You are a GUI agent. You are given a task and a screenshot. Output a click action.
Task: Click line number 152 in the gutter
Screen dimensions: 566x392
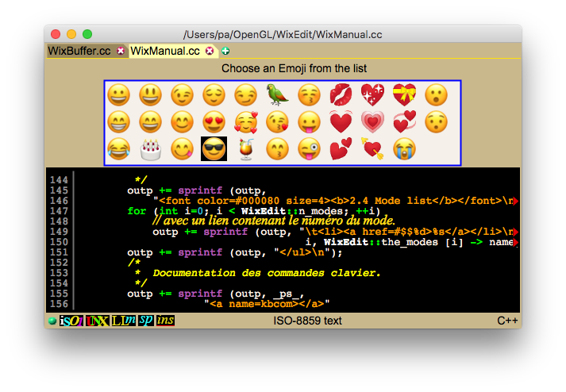point(59,263)
